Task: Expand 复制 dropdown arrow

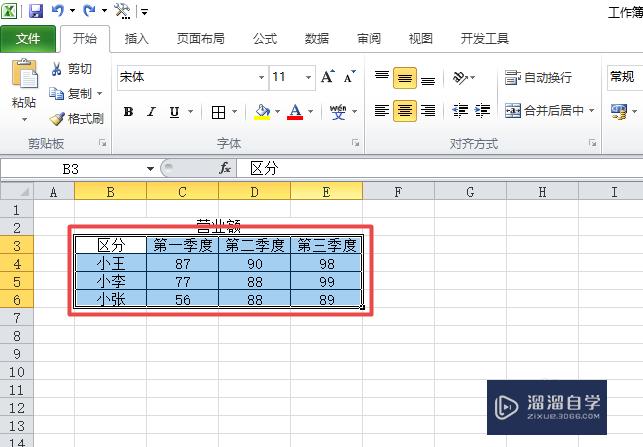Action: pos(99,94)
